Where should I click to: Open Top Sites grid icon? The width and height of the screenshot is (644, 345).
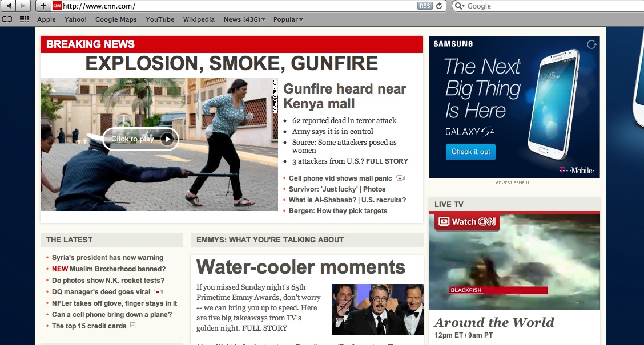point(24,19)
